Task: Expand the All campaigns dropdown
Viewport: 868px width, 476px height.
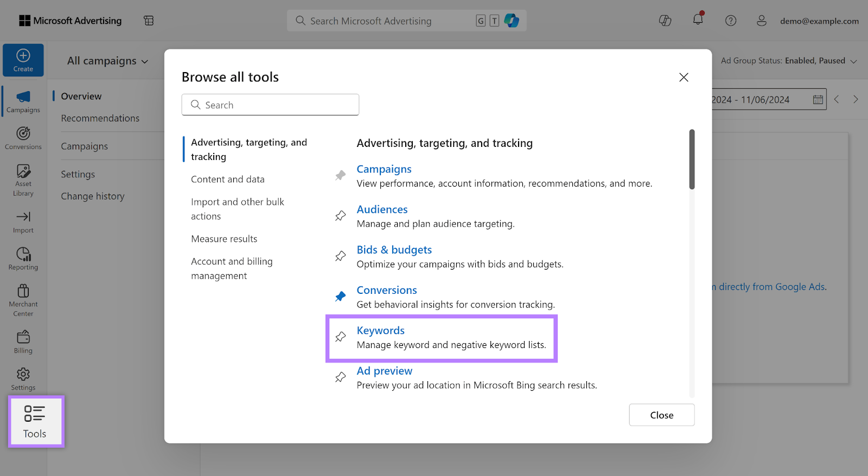Action: [x=107, y=61]
